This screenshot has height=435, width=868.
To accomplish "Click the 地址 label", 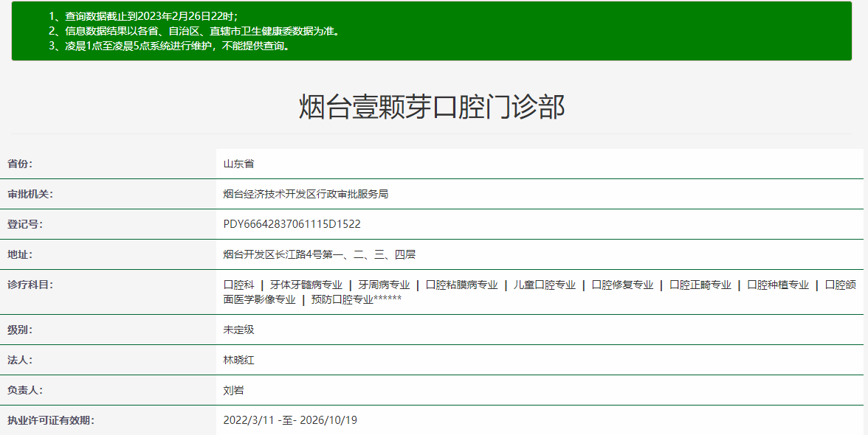I will point(20,255).
